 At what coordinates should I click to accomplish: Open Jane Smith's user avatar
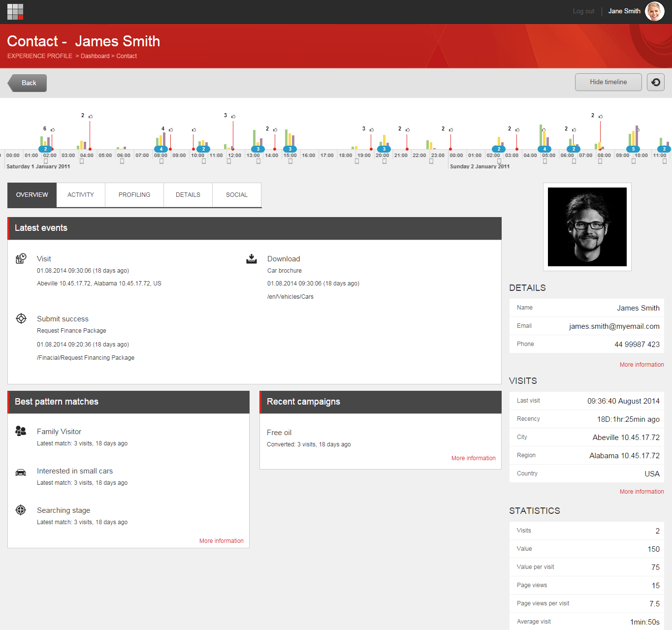[654, 11]
